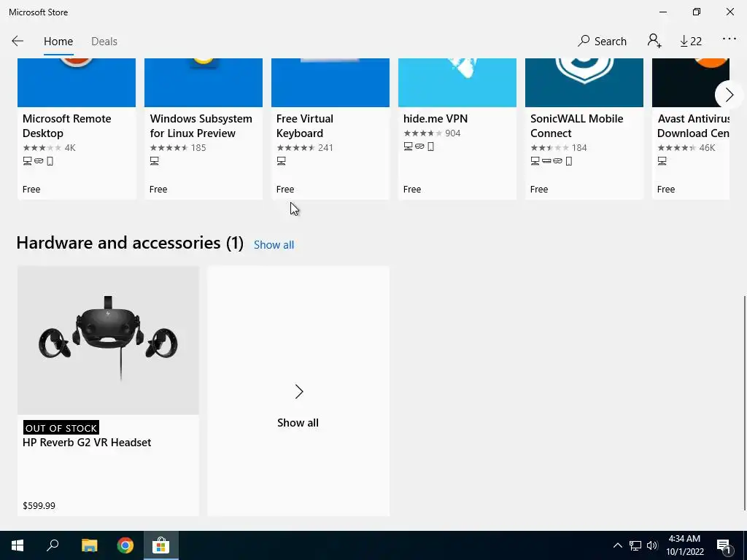Open HP Reverb G2 VR Headset title

pos(87,443)
